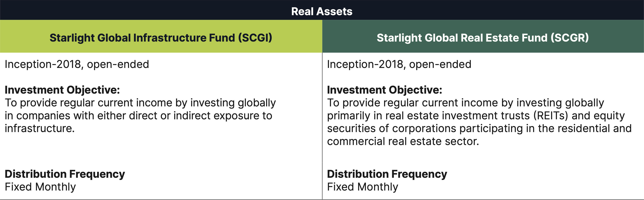Click Fixed Monthly under the Infrastructure Fund

pos(40,187)
